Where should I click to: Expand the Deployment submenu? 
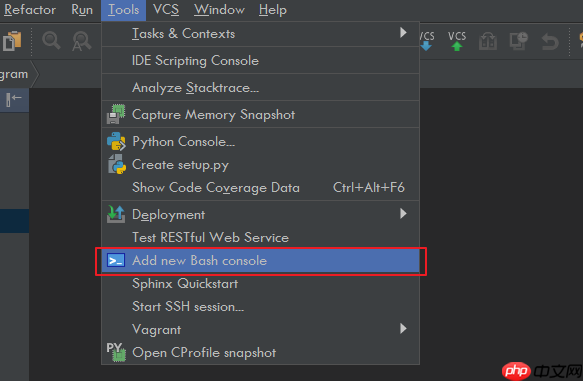pos(260,214)
